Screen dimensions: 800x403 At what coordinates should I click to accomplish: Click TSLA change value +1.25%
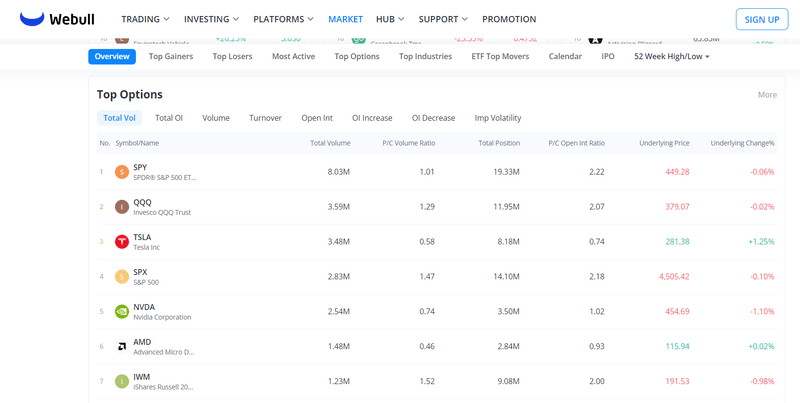coord(761,242)
